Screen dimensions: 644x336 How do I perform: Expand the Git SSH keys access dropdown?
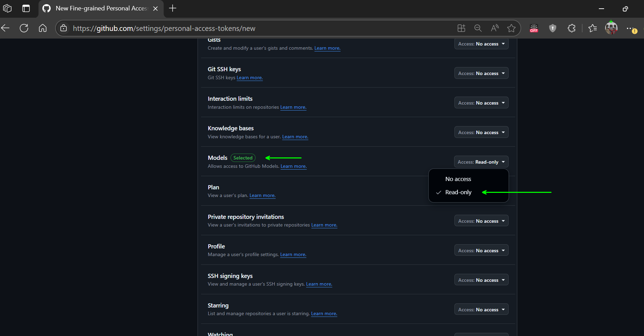click(481, 73)
